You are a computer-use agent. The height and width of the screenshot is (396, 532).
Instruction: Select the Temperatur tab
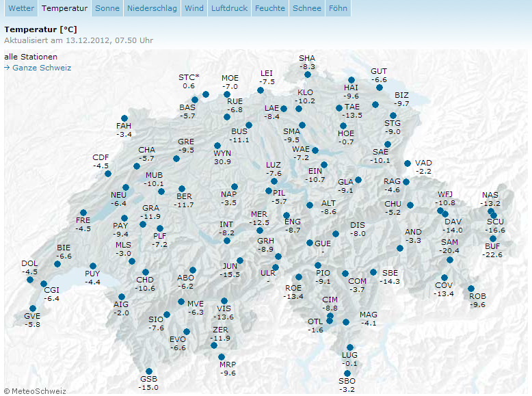[x=64, y=8]
